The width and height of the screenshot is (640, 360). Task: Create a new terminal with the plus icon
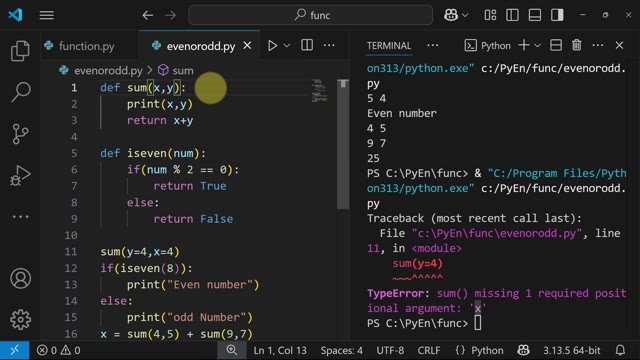tap(524, 45)
